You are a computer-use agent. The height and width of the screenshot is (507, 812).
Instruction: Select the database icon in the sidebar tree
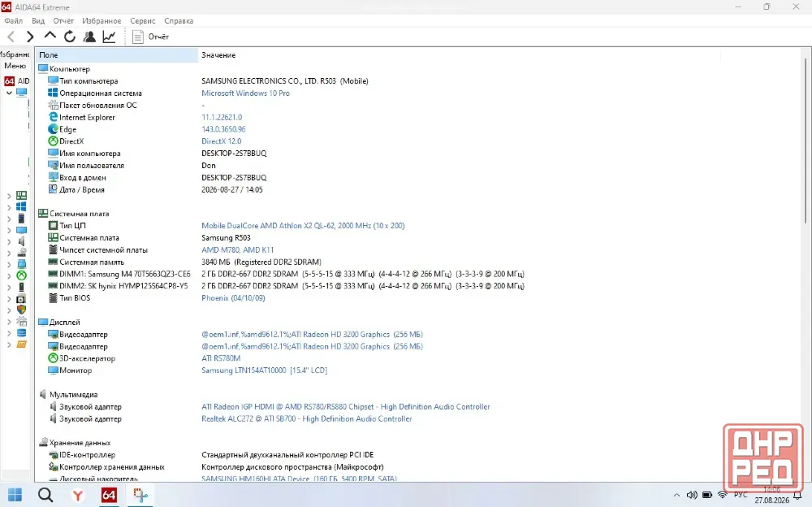[x=21, y=333]
